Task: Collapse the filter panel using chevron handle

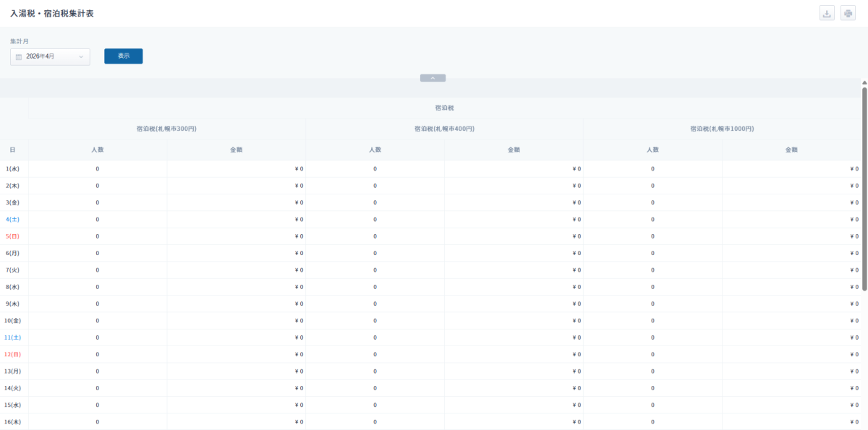Action: click(433, 78)
